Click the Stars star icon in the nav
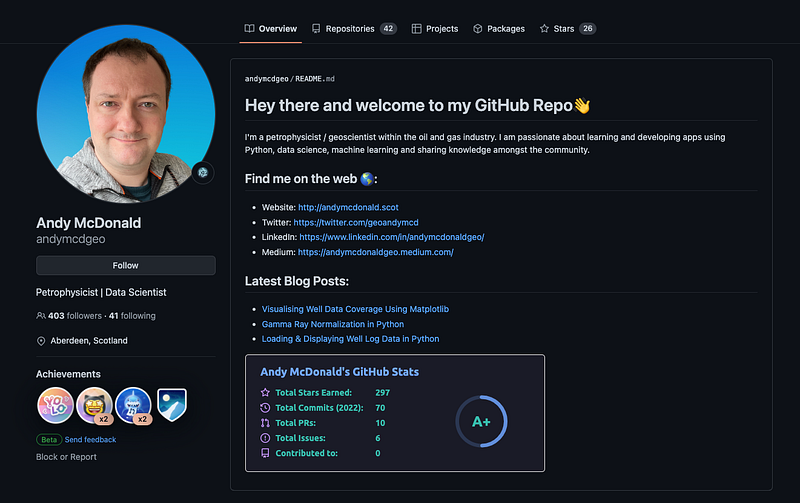 point(544,29)
